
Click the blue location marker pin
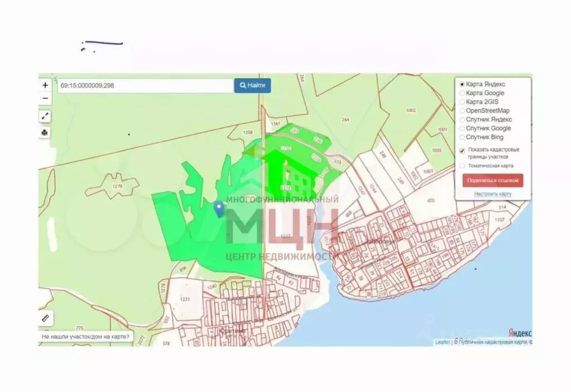(219, 209)
